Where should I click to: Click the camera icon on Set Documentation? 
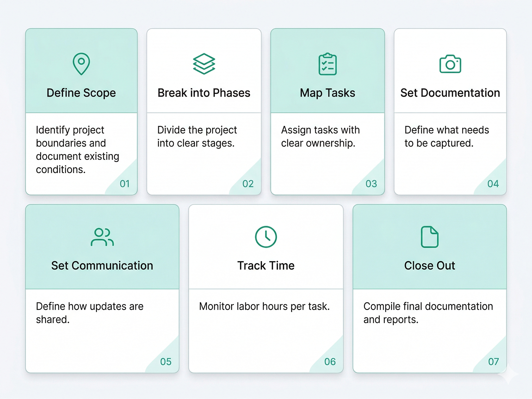pos(450,64)
